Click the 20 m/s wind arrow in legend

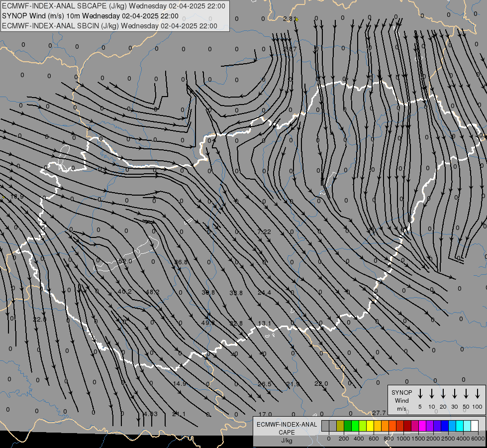(x=443, y=394)
